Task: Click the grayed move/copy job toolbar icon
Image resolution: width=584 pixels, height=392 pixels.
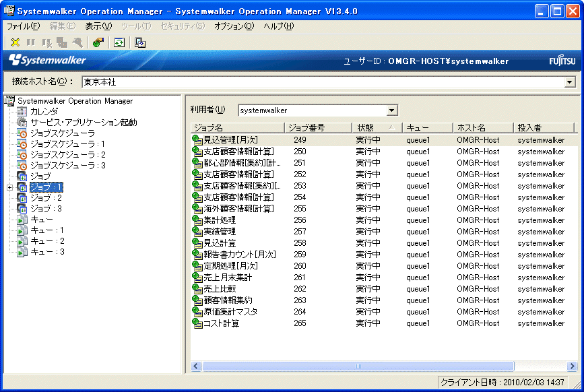Action: click(x=62, y=42)
